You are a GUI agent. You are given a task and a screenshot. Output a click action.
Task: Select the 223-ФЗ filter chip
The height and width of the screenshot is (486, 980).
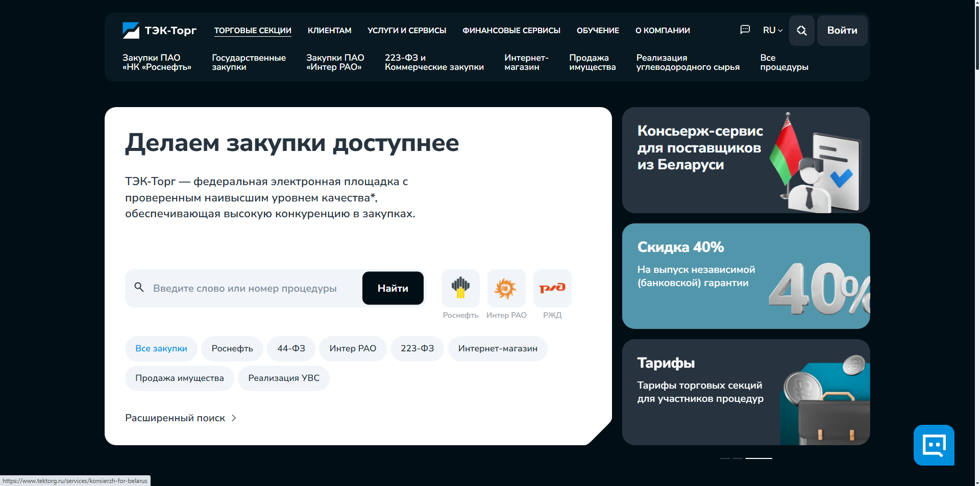(418, 348)
